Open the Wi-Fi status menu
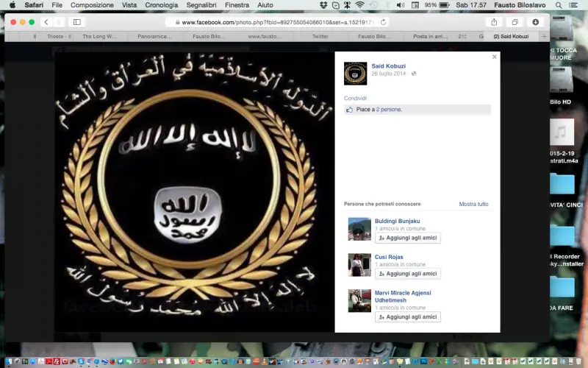The image size is (588, 368). (x=359, y=5)
